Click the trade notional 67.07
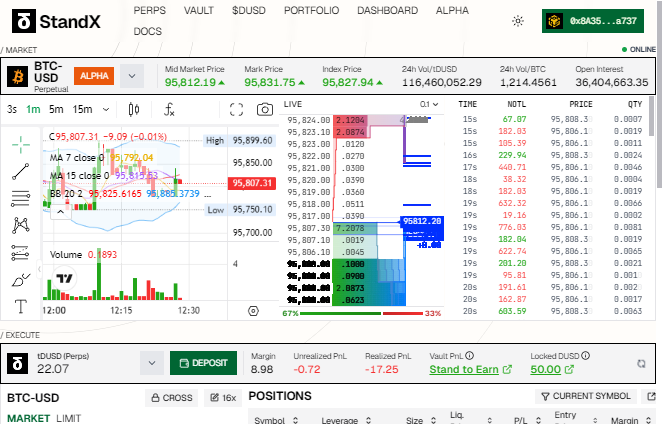 (514, 119)
